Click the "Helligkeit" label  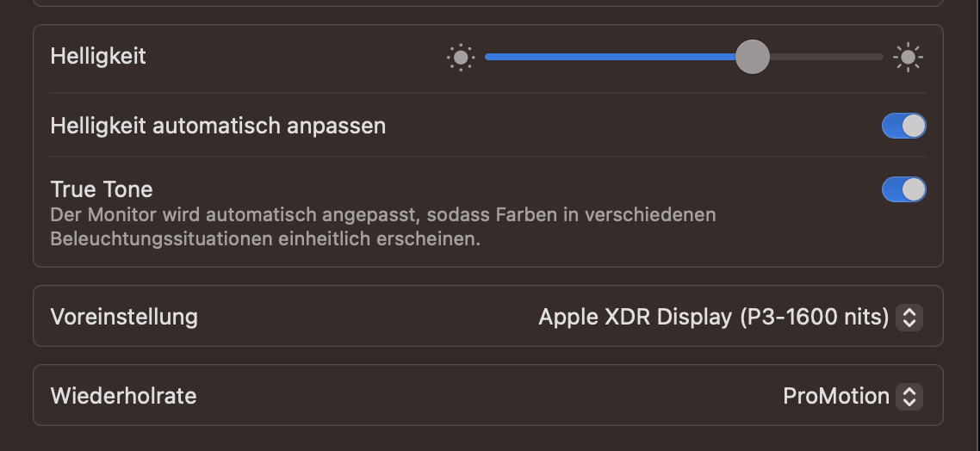(98, 56)
